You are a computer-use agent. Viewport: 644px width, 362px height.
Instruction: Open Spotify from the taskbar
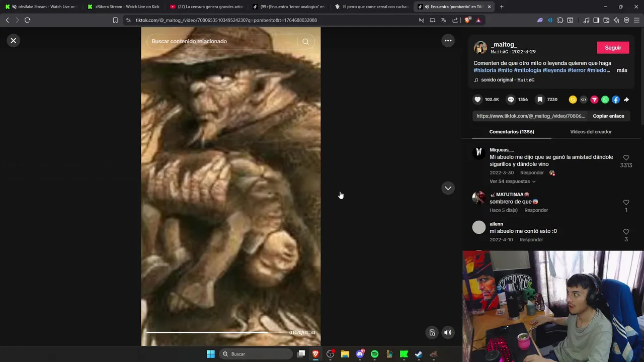coord(374,354)
